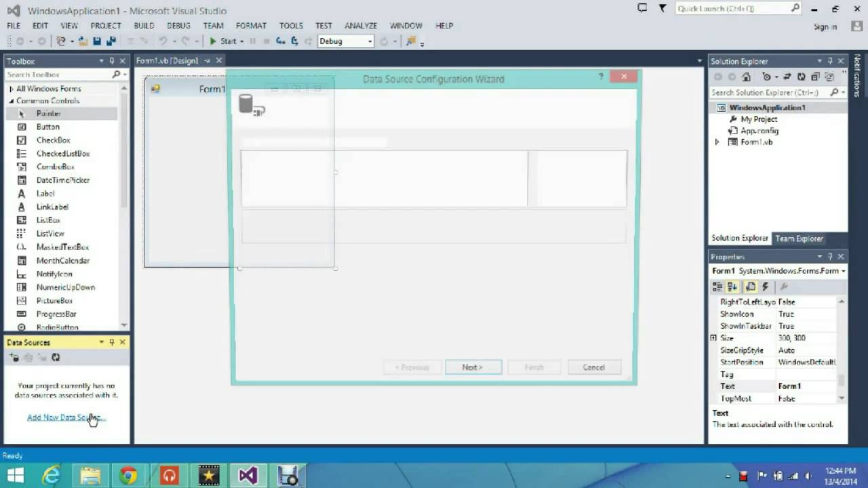Click the Solution Explorer auto-hide pin icon
The height and width of the screenshot is (488, 868).
(830, 61)
